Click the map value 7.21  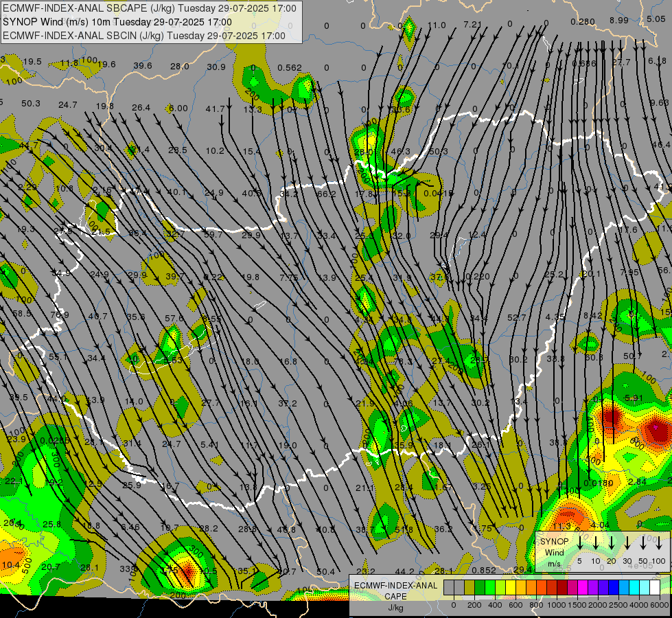click(x=473, y=25)
